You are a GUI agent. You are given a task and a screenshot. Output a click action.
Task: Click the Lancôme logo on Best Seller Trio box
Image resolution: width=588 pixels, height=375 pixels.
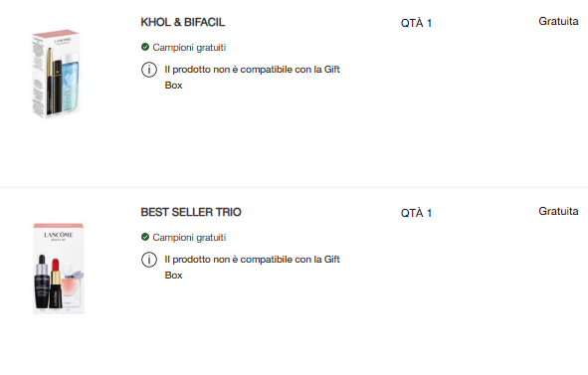[58, 235]
